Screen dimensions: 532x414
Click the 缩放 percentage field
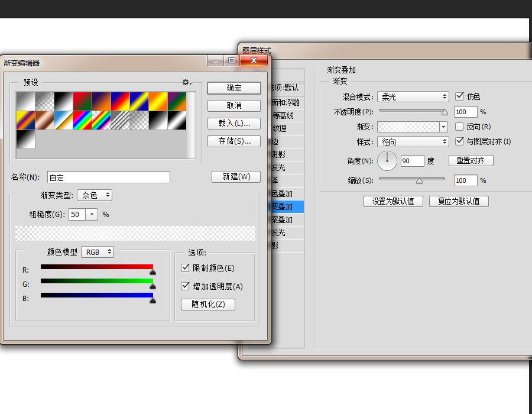(x=466, y=180)
